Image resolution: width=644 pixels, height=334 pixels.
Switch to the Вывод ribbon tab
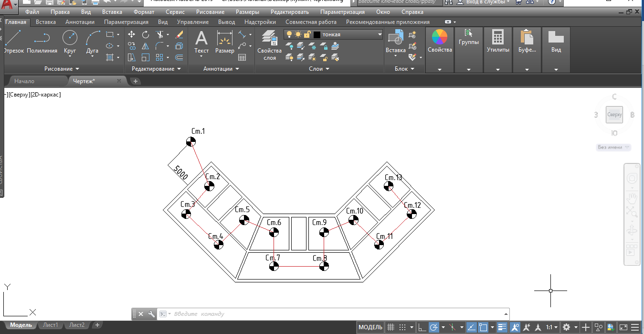pyautogui.click(x=226, y=22)
